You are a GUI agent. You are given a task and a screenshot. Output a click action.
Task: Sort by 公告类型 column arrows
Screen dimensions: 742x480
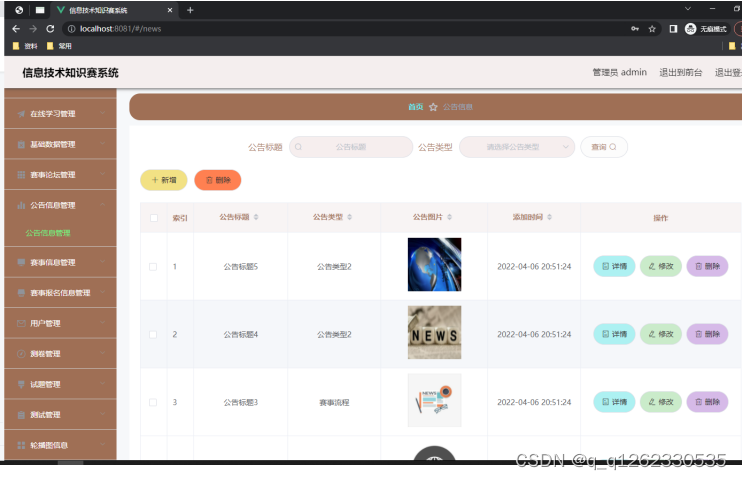click(x=350, y=217)
